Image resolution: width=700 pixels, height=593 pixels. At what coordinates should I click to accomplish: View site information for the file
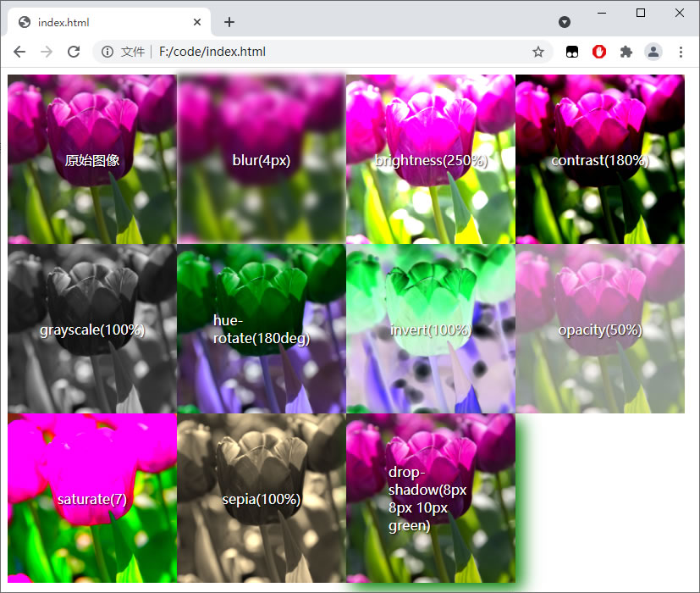pyautogui.click(x=107, y=52)
